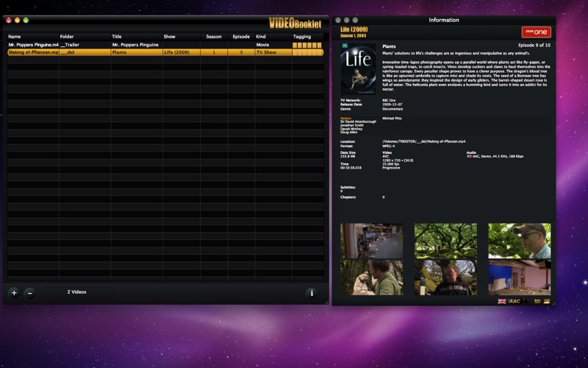Click the tagging squares of the Making of-Pflanzen row
Viewport: 588px width, 368px height.
pos(307,52)
